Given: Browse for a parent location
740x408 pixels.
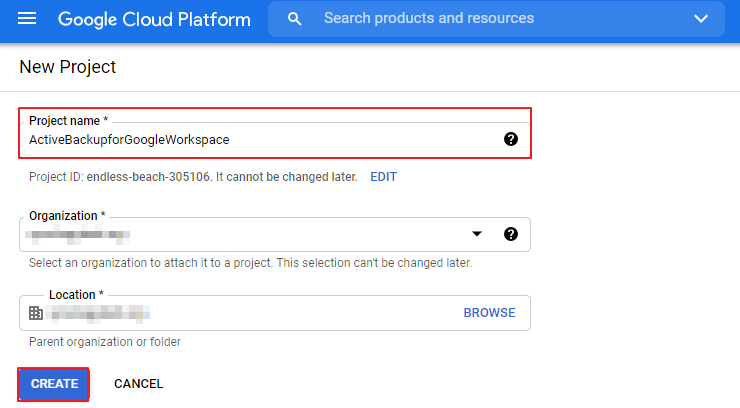Looking at the screenshot, I should [x=489, y=313].
